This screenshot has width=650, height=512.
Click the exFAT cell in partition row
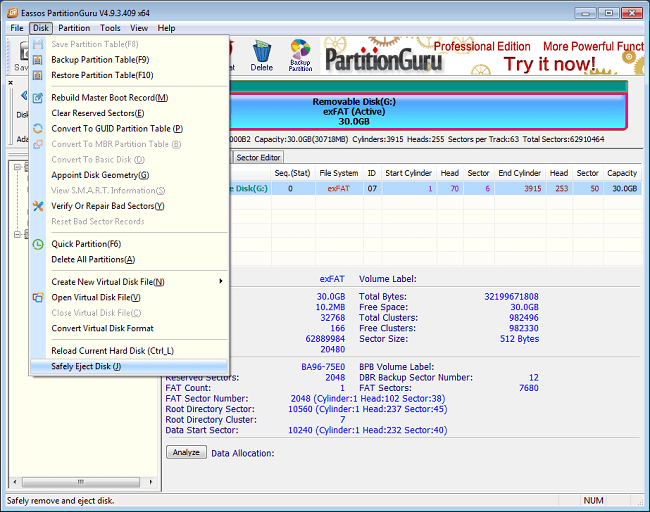point(339,189)
